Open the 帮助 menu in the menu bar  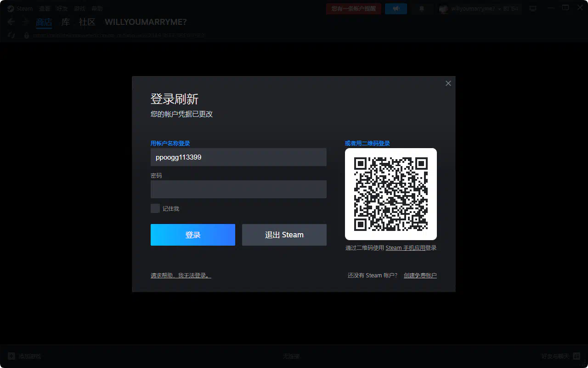coord(97,8)
